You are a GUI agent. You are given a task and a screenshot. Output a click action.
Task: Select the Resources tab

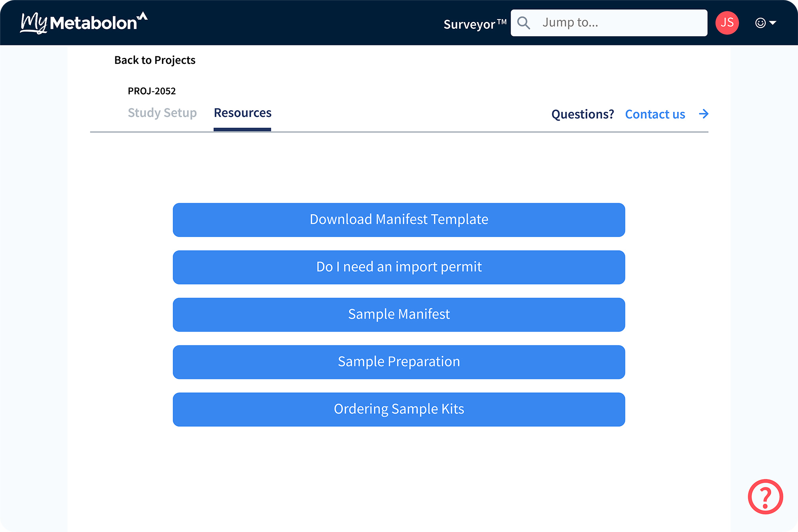click(243, 113)
